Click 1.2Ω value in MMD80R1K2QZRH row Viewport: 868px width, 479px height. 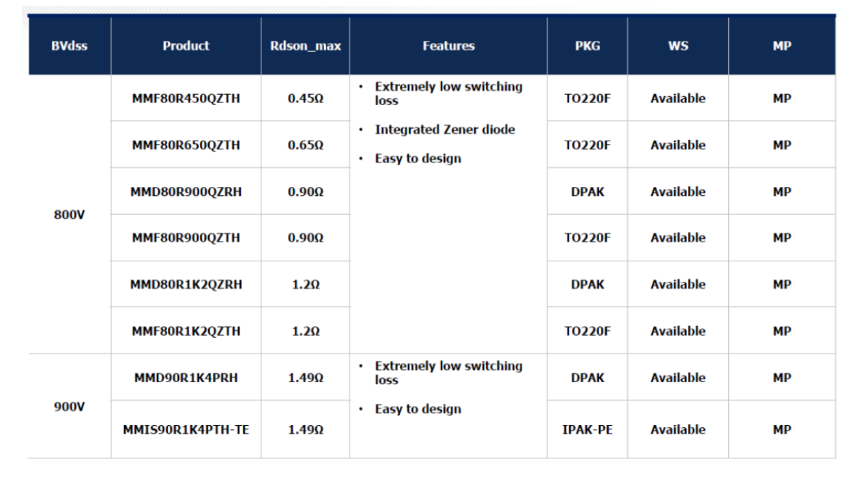[305, 285]
